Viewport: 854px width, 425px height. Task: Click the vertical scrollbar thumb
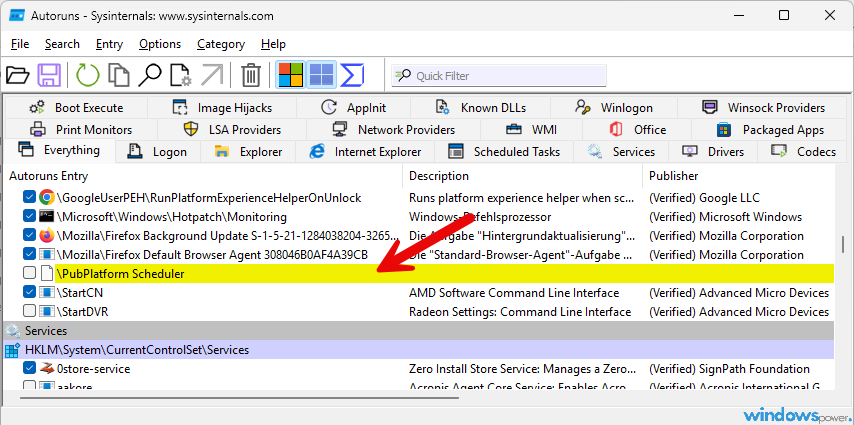click(843, 242)
